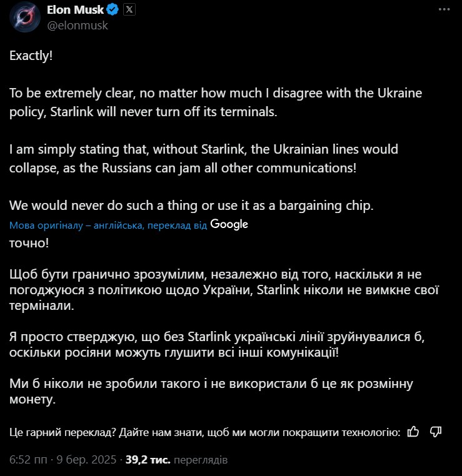Click the paragraph about Starlink never turning off terminals
Viewport: 462px width, 476px height.
coord(216,102)
